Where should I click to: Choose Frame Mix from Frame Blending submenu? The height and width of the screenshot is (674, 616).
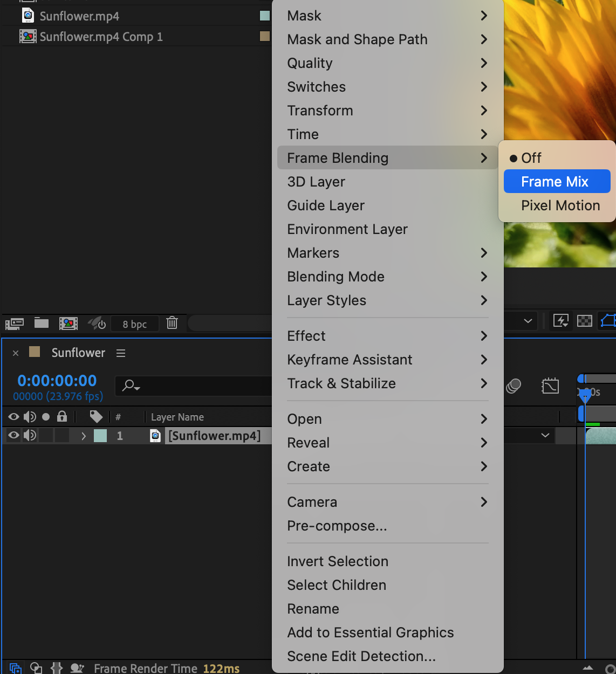coord(555,182)
